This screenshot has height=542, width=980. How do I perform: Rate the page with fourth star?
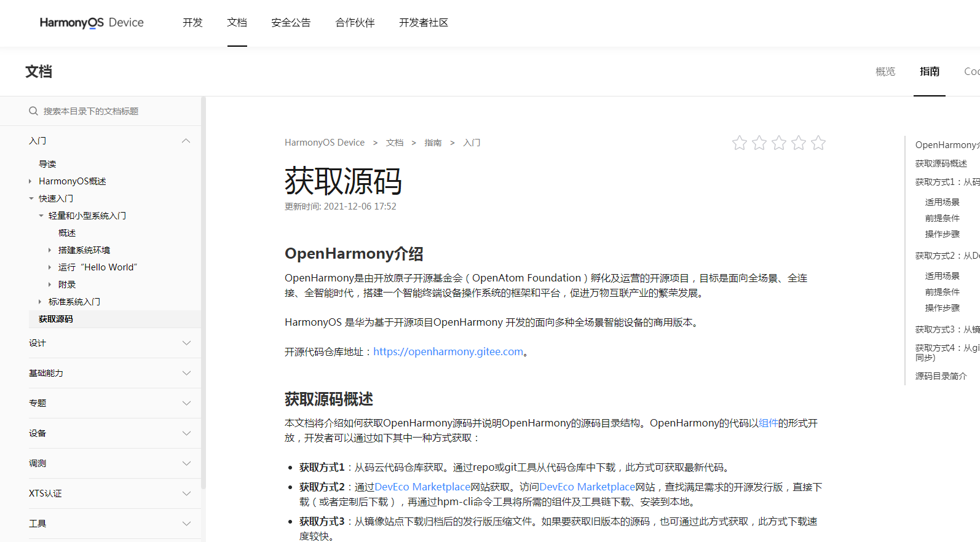click(799, 143)
